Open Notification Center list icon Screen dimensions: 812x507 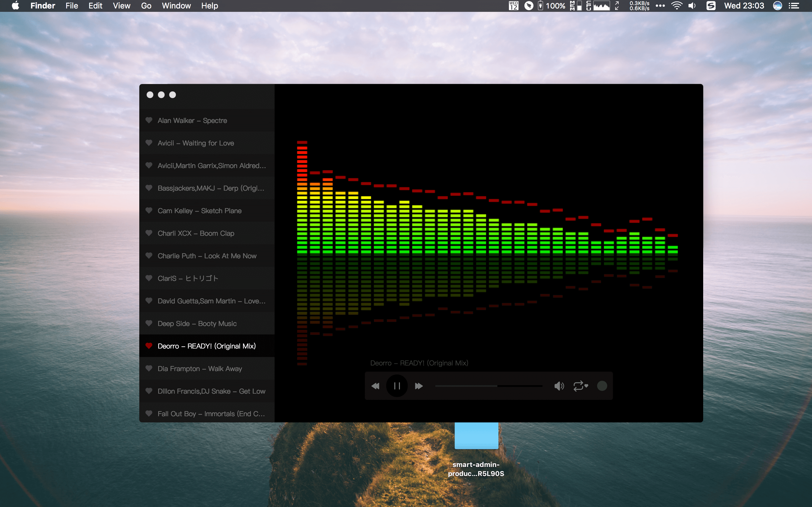[794, 6]
